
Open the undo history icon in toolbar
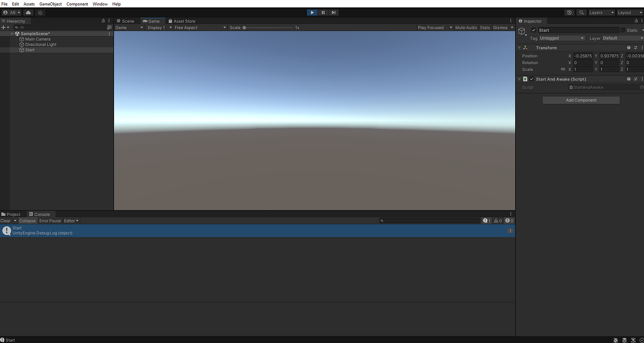tap(569, 12)
